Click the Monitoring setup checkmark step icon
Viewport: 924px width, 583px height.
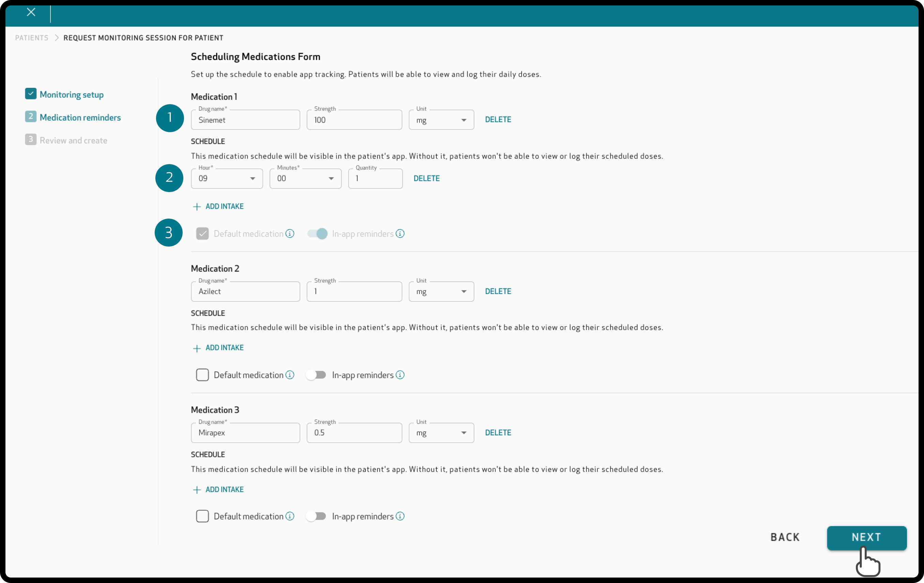[x=31, y=94]
